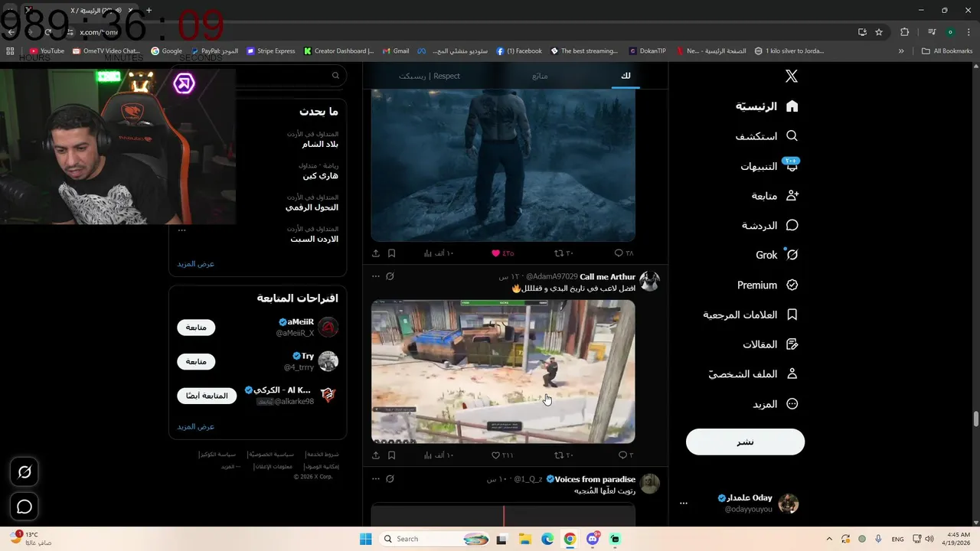The height and width of the screenshot is (551, 980).
Task: Click the Windows taskbar Search box
Action: (435, 539)
